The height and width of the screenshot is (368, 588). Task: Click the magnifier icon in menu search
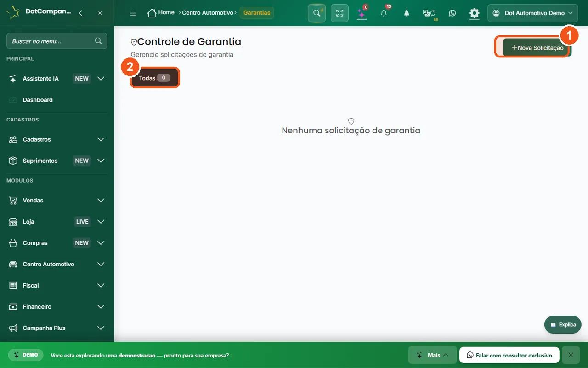click(98, 41)
